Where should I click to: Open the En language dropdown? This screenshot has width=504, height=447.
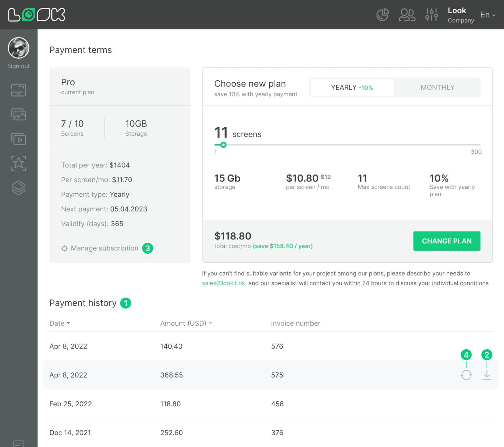pyautogui.click(x=488, y=15)
